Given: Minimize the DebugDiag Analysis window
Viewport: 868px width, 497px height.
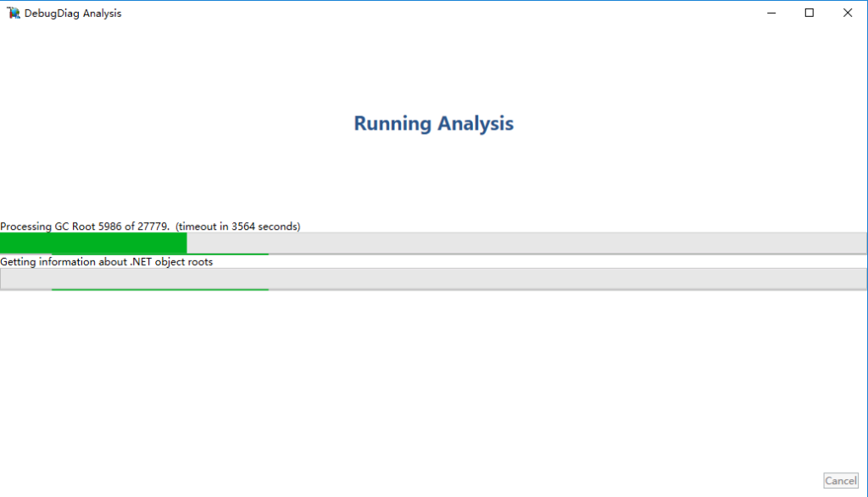Looking at the screenshot, I should pyautogui.click(x=771, y=13).
